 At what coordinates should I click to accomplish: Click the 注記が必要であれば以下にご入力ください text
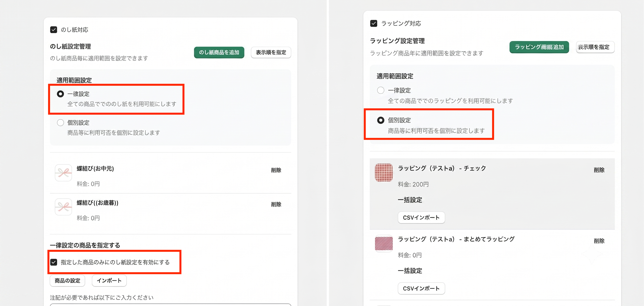102,298
